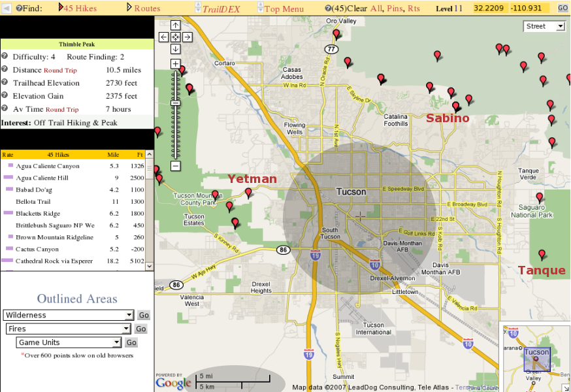Select Cactus Canyon hike
This screenshot has height=392, width=571.
pyautogui.click(x=73, y=249)
